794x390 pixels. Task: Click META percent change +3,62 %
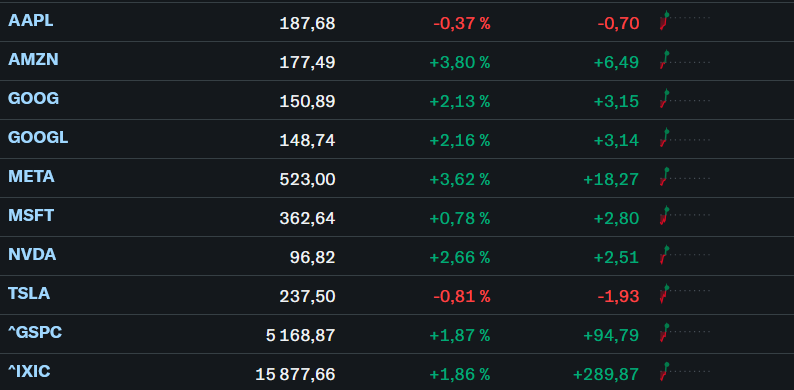pyautogui.click(x=460, y=179)
